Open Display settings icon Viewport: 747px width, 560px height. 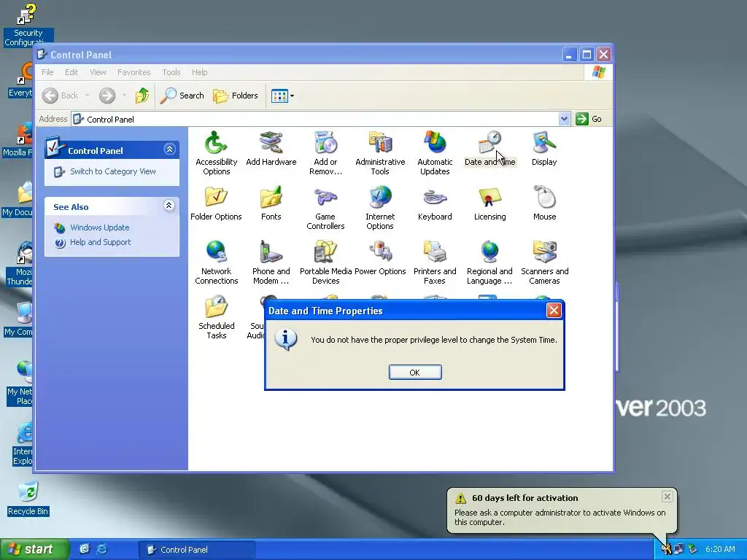(544, 148)
